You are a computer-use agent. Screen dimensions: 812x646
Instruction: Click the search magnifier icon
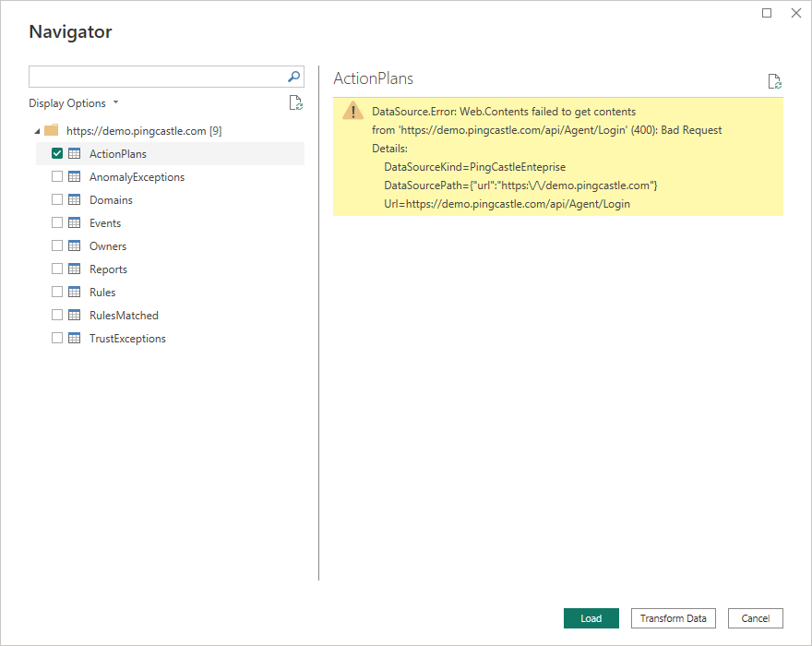[293, 77]
